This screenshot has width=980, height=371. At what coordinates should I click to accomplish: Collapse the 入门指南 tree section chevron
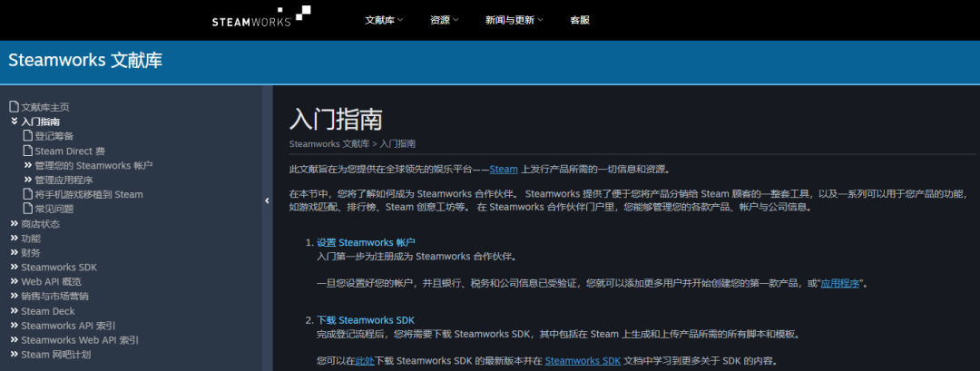(15, 122)
